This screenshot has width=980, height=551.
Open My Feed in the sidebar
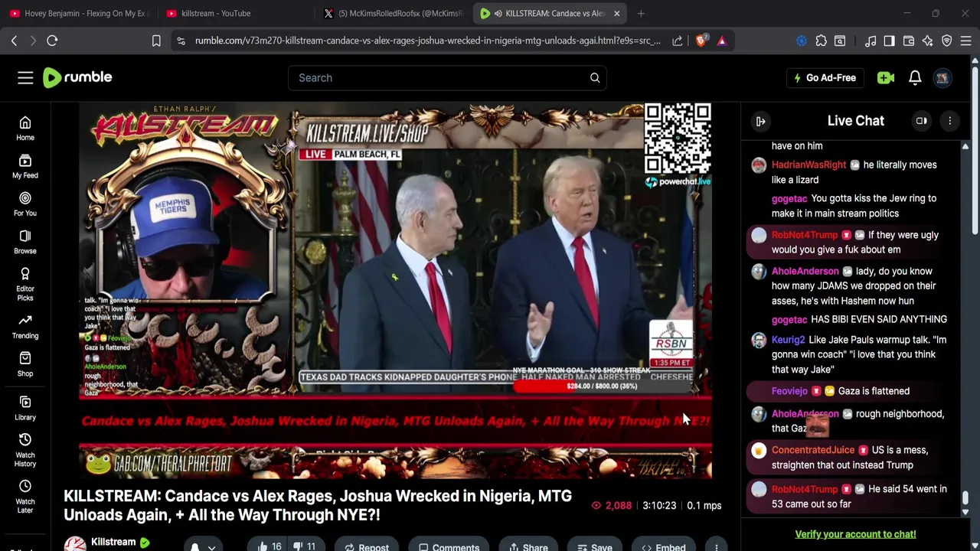[x=25, y=166]
